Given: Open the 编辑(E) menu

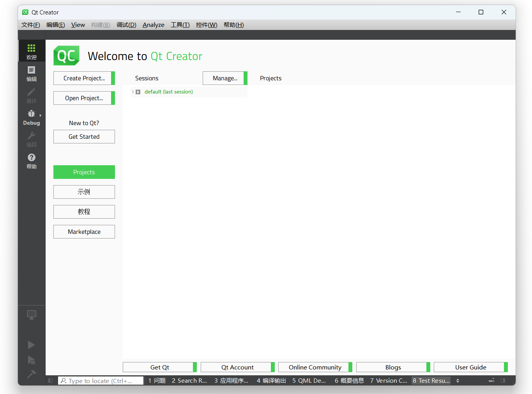Looking at the screenshot, I should 56,25.
